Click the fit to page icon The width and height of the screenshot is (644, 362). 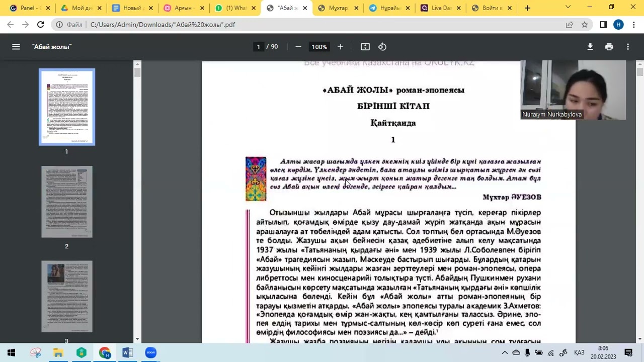(x=365, y=47)
